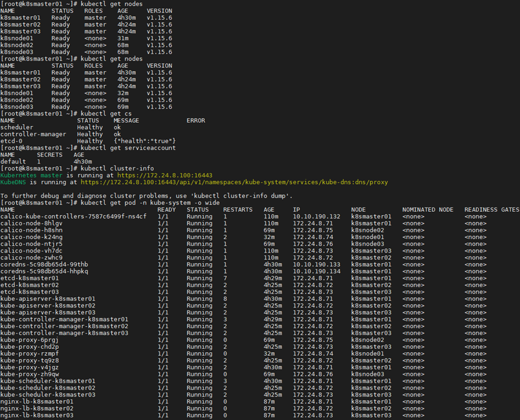Viewport: 520px width, 420px height.
Task: Click the READINESS GATES column header
Action: pyautogui.click(x=492, y=209)
